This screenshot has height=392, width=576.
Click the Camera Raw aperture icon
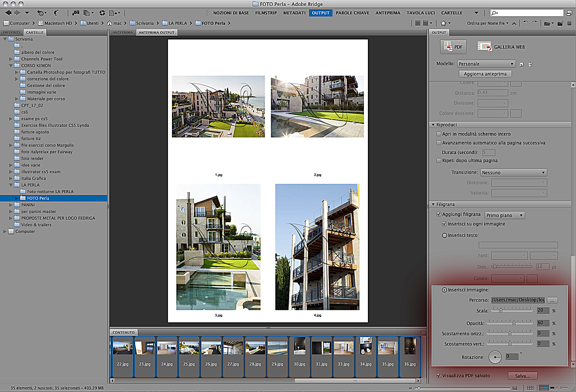[x=102, y=13]
